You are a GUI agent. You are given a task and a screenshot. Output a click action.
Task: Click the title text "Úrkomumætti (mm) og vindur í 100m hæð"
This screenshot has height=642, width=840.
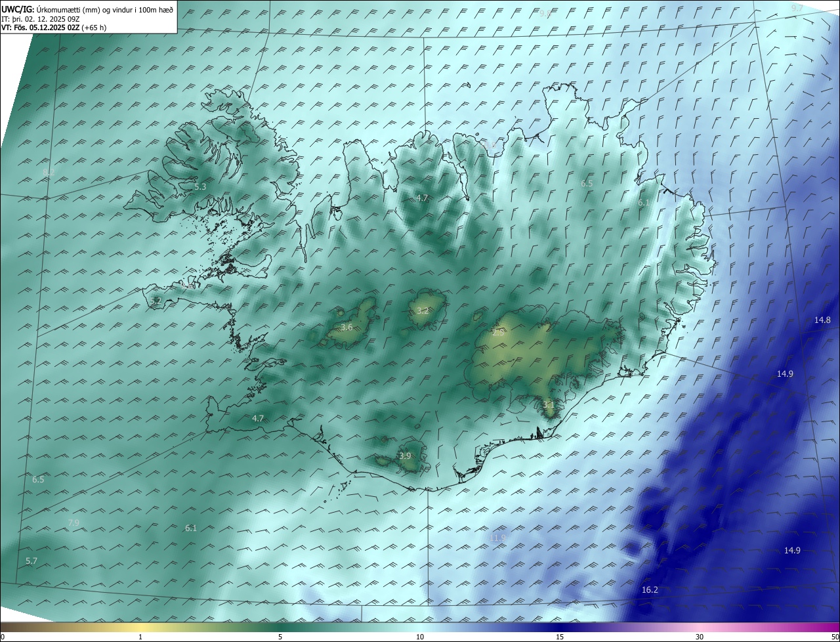(105, 10)
